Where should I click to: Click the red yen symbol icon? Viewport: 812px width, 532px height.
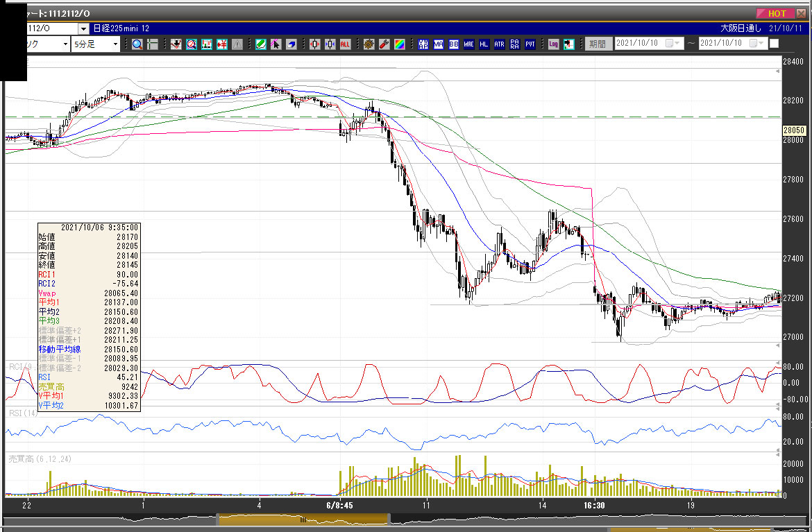[222, 44]
